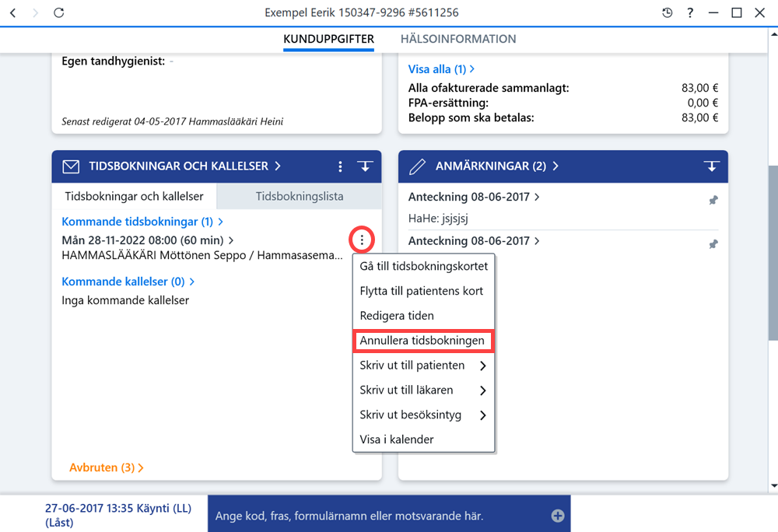Open the Kommande kallelser (0) link
Image resolution: width=778 pixels, height=532 pixels.
click(x=128, y=282)
